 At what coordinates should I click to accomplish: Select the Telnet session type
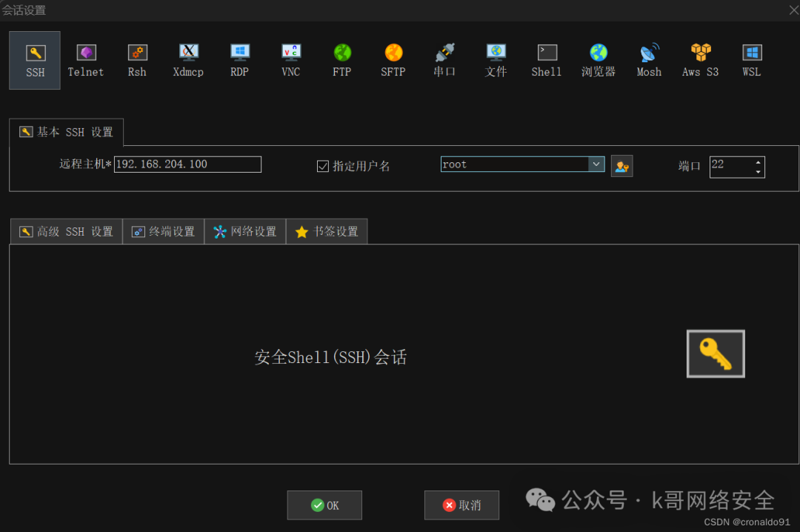(x=85, y=59)
